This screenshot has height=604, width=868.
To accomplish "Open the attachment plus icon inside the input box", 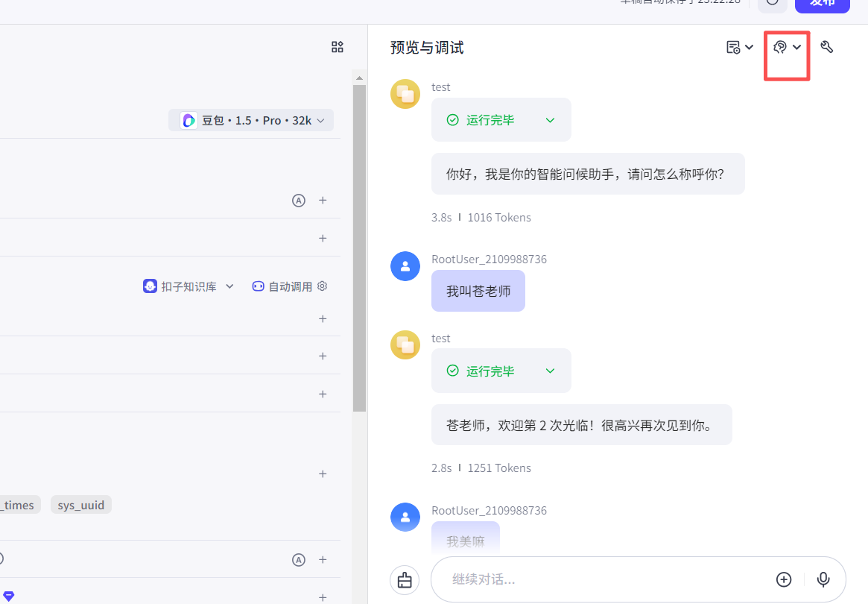I will (x=784, y=579).
